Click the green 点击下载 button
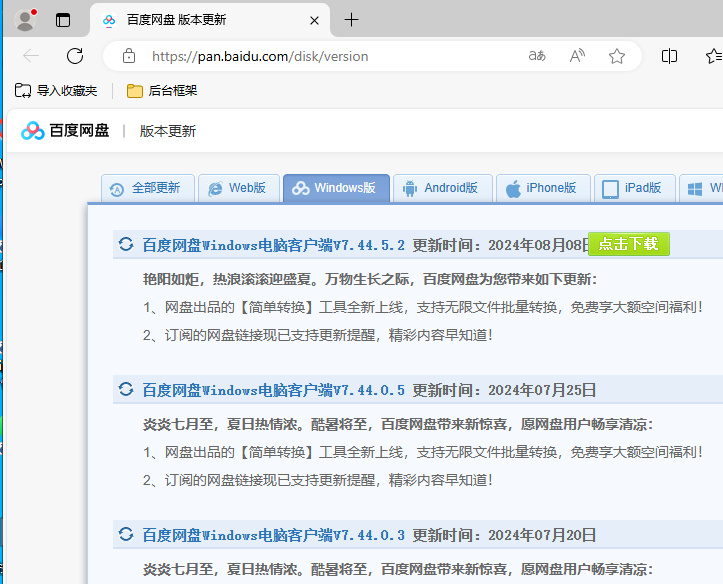This screenshot has height=584, width=723. (629, 244)
